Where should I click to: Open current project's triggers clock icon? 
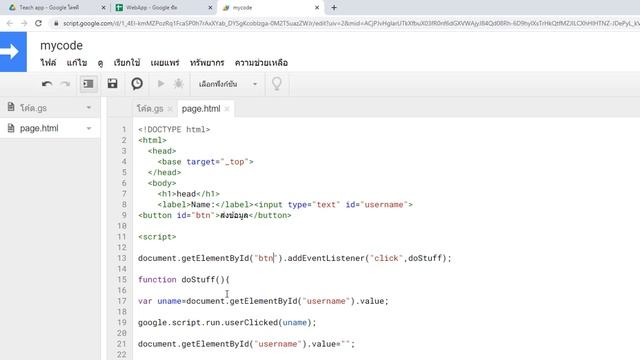137,84
